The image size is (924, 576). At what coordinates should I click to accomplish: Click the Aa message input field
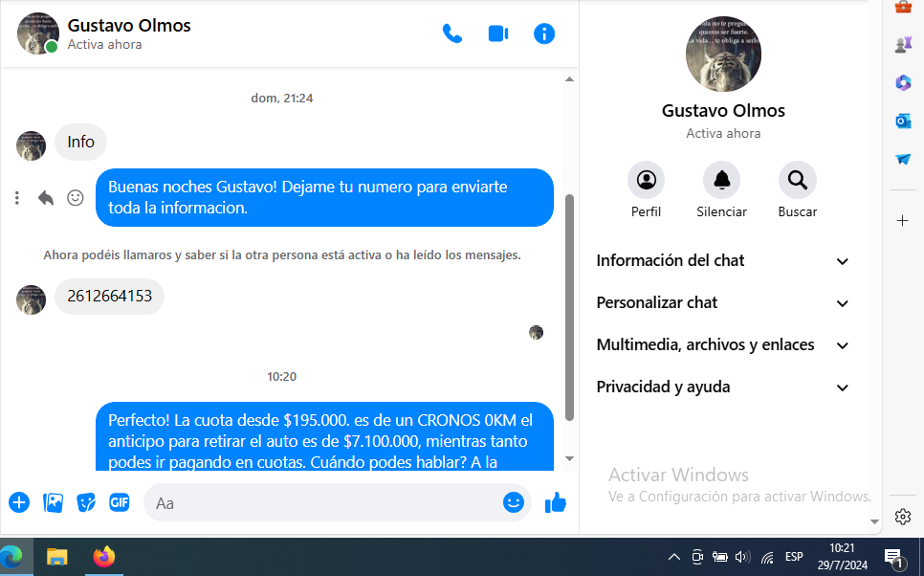[x=325, y=502]
